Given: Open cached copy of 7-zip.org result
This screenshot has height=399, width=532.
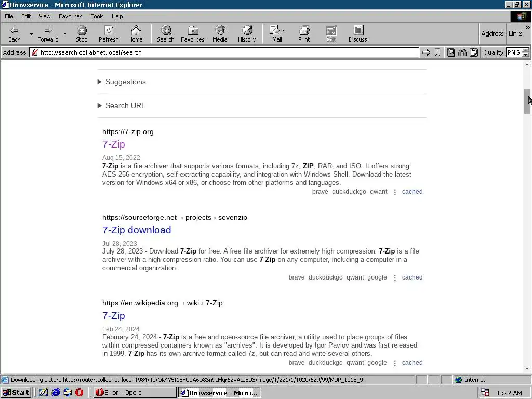Looking at the screenshot, I should coord(412,192).
